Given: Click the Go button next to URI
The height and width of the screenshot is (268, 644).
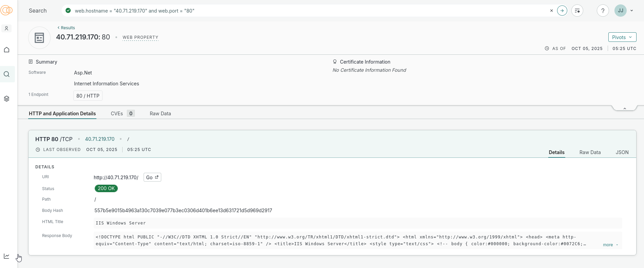Looking at the screenshot, I should (x=152, y=177).
